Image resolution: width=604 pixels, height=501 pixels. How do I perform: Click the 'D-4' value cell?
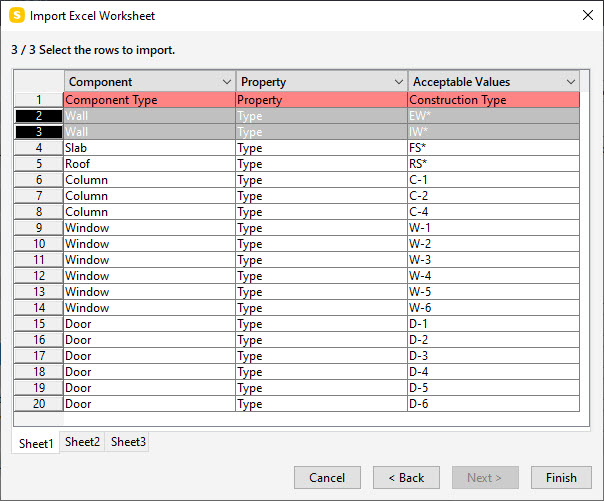pyautogui.click(x=493, y=372)
